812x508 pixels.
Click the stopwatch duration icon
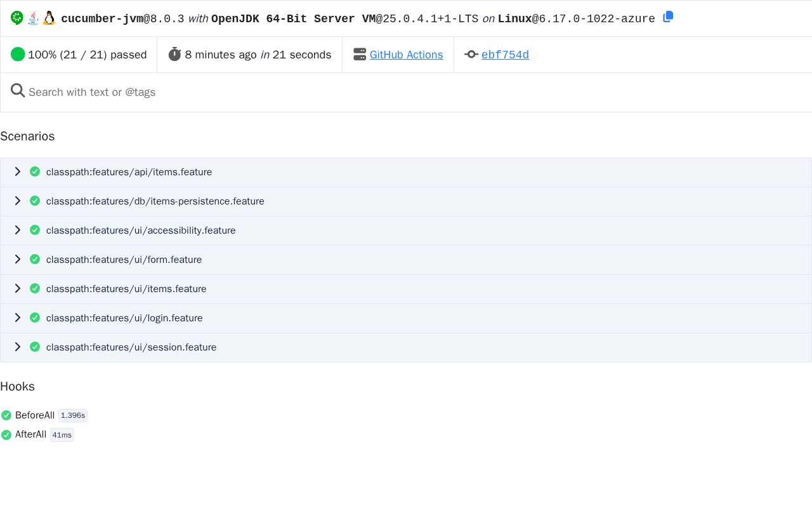point(174,55)
